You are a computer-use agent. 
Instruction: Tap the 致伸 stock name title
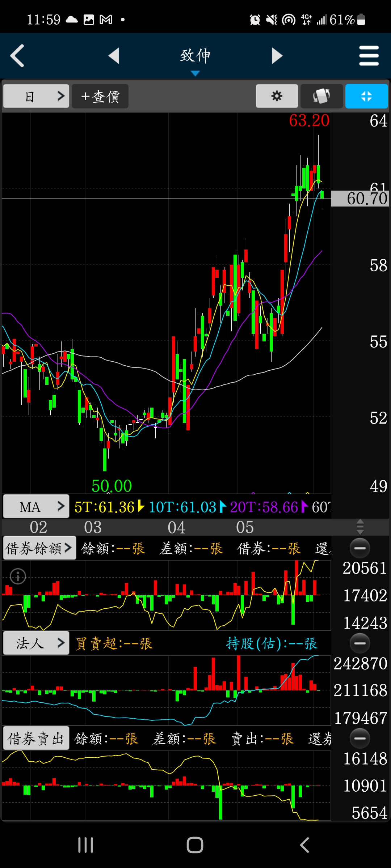pos(195,56)
